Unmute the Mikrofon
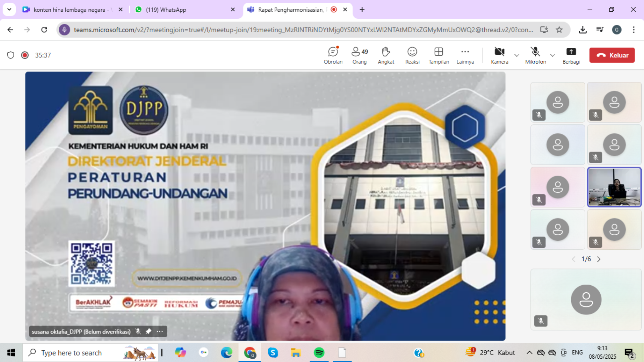Viewport: 644px width, 362px height. tap(535, 55)
